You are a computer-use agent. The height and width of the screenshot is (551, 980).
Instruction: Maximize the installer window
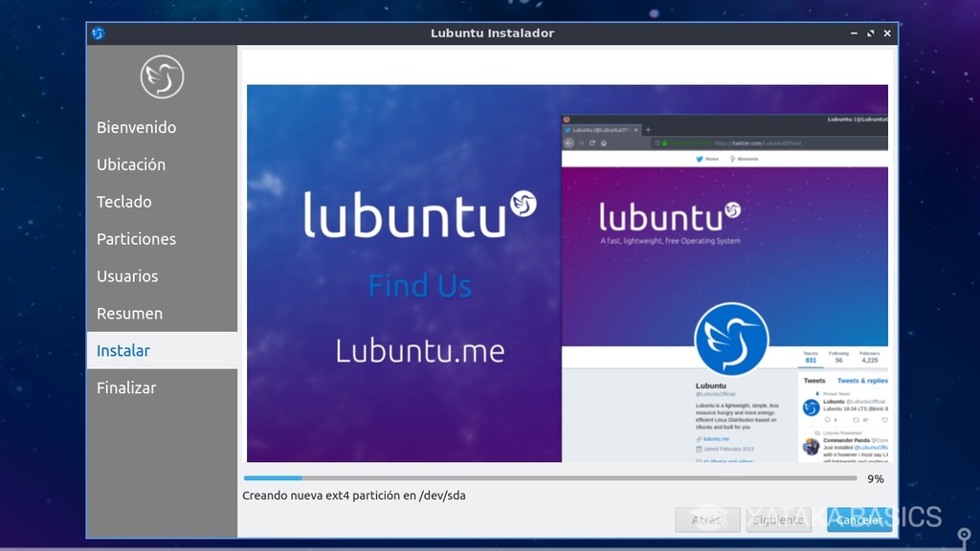coord(871,33)
